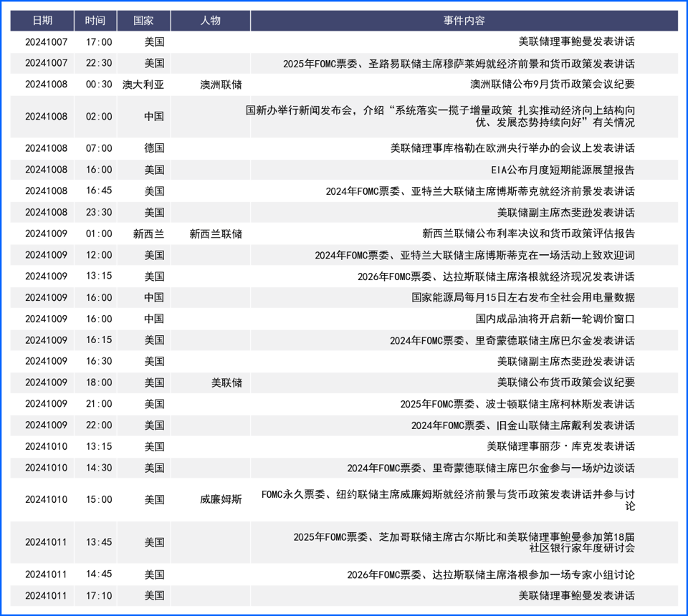Click the 15:00 time cell

[x=99, y=499]
